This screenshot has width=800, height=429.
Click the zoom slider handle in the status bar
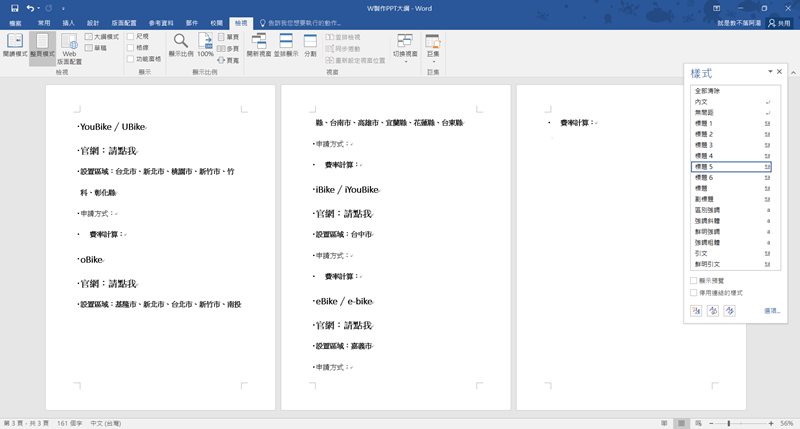(729, 423)
